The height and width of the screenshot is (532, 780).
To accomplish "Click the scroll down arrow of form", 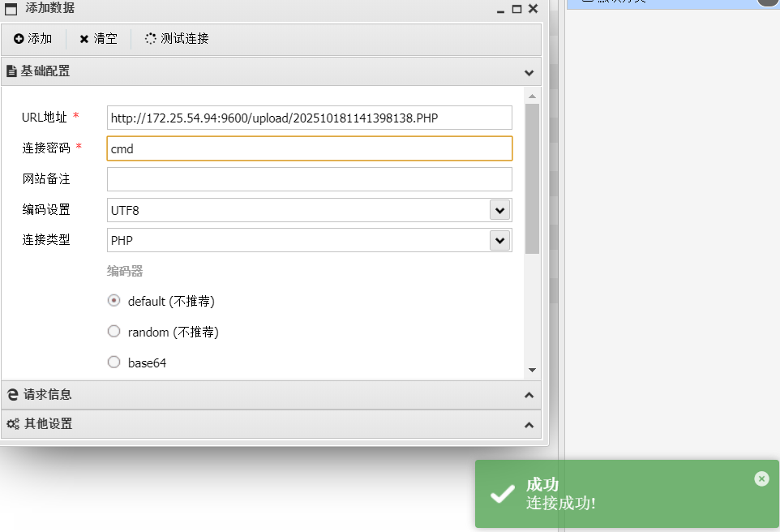I will click(x=532, y=370).
